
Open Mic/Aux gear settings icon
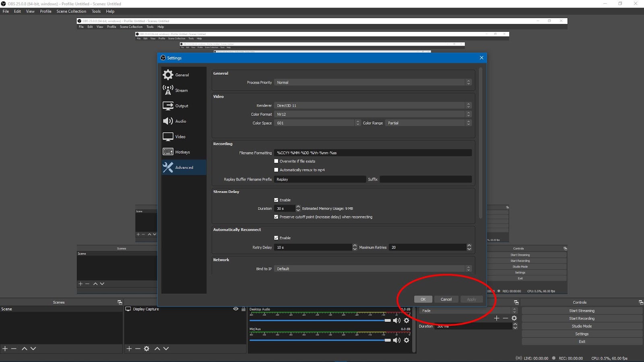coord(407,340)
